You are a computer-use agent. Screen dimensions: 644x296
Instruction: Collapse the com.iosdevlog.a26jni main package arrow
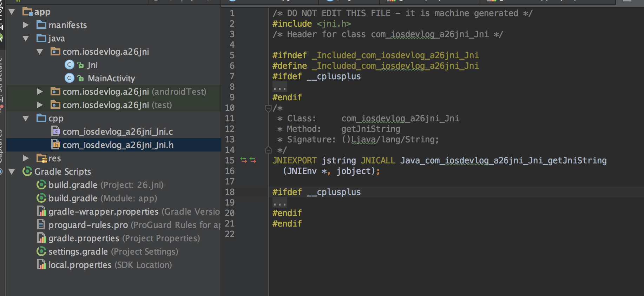coord(40,52)
